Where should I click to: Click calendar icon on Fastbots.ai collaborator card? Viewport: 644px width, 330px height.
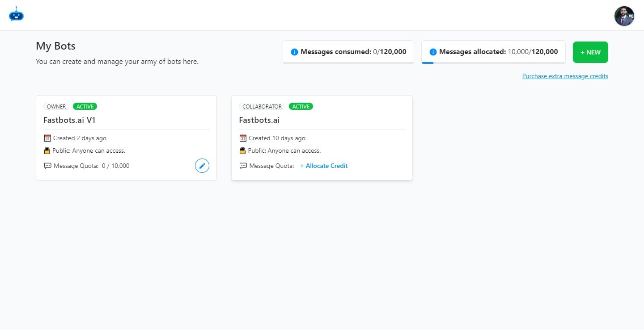click(243, 138)
